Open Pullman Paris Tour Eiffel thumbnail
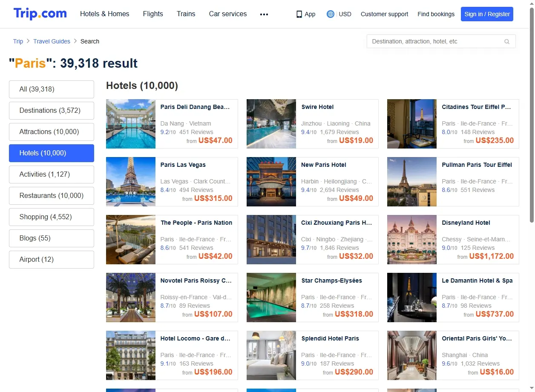 click(412, 182)
